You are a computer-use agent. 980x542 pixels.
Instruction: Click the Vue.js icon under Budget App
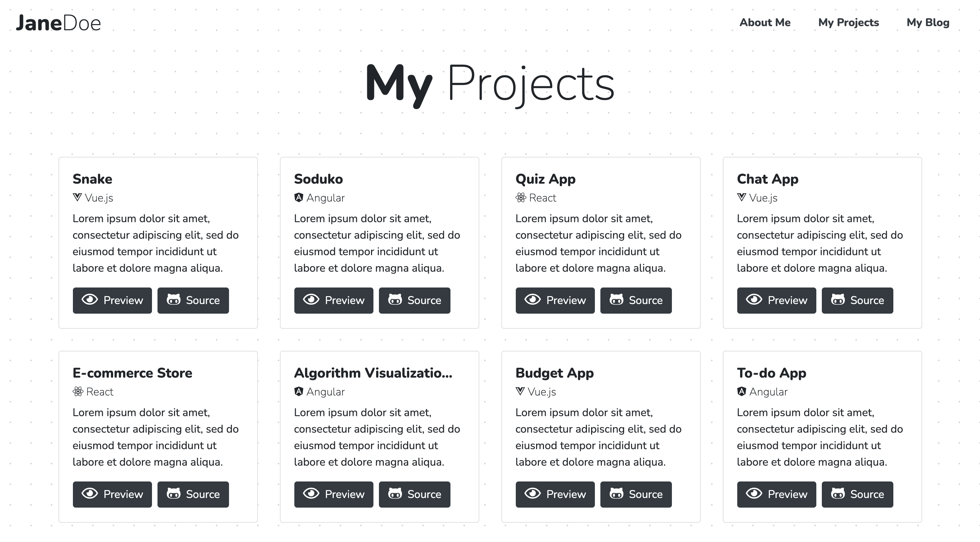point(520,391)
